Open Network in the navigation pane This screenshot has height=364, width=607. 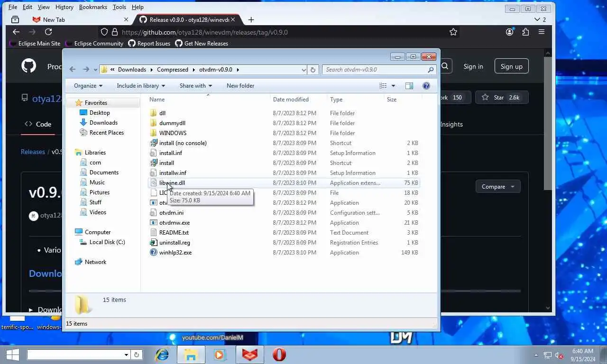coord(95,262)
